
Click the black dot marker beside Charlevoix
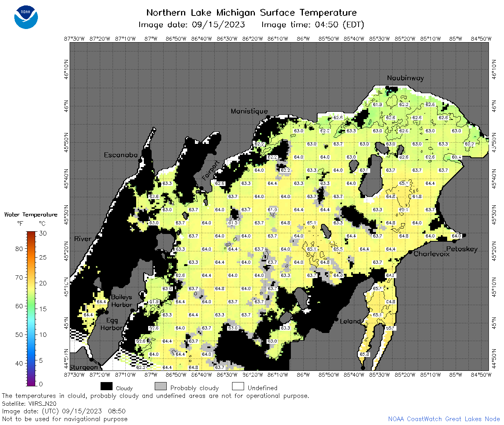point(410,252)
